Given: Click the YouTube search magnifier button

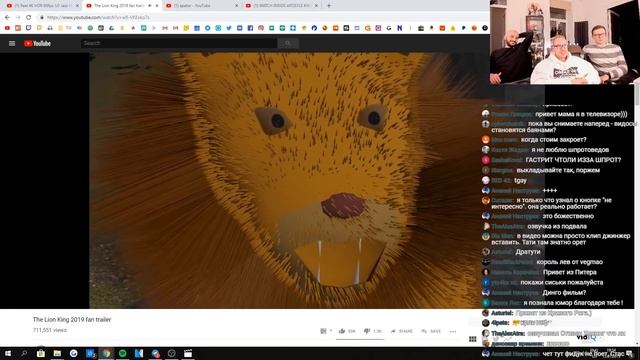Looking at the screenshot, I should pos(288,43).
